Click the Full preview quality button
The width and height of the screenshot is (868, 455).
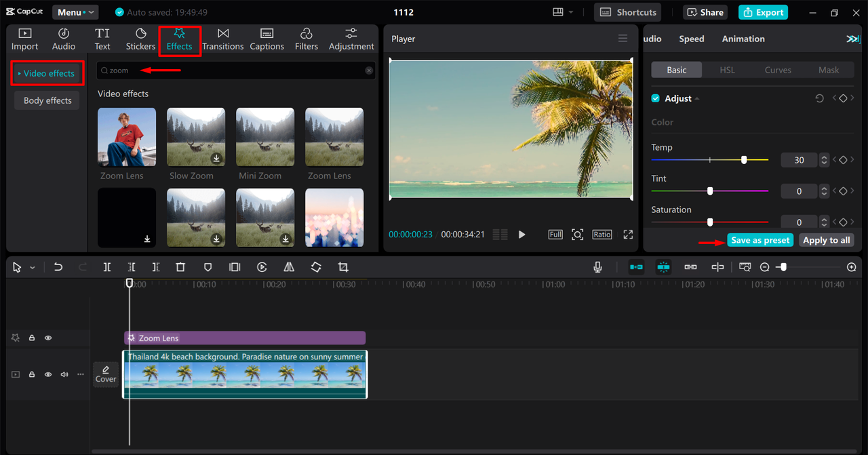pyautogui.click(x=555, y=235)
